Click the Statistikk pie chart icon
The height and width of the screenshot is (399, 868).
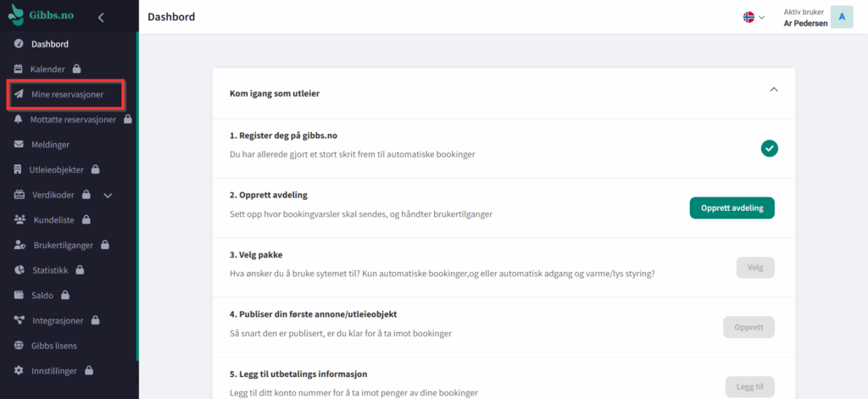click(19, 270)
